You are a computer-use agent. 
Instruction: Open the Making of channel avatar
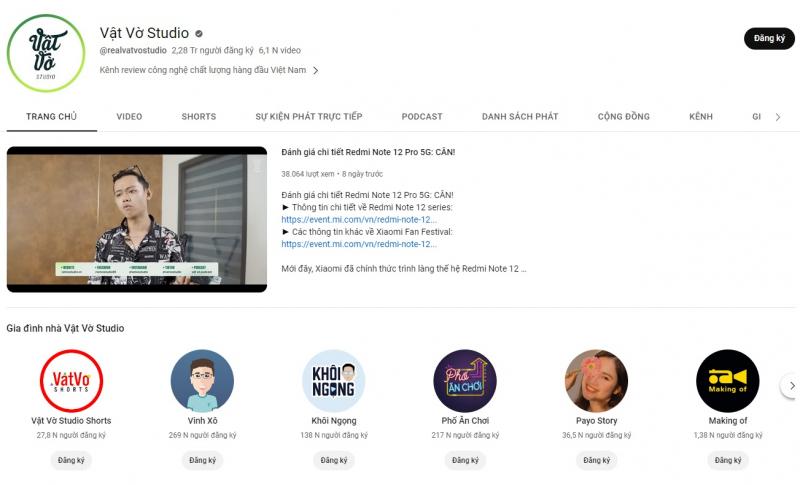point(728,380)
